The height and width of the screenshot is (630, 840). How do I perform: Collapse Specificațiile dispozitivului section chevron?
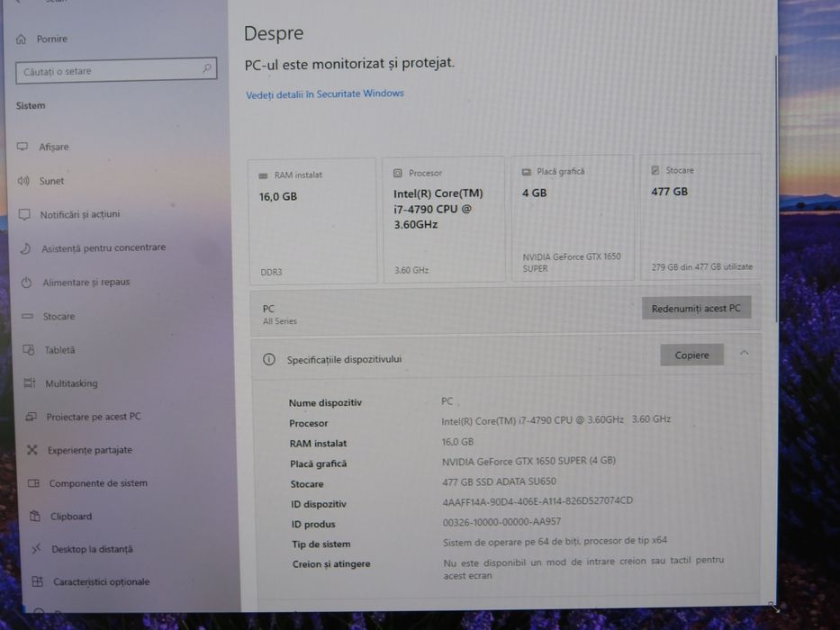[744, 353]
